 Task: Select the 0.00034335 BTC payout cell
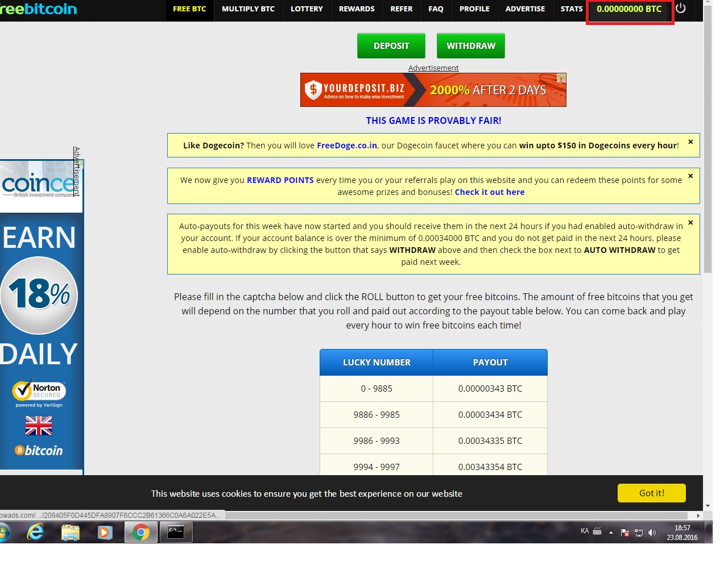[490, 441]
